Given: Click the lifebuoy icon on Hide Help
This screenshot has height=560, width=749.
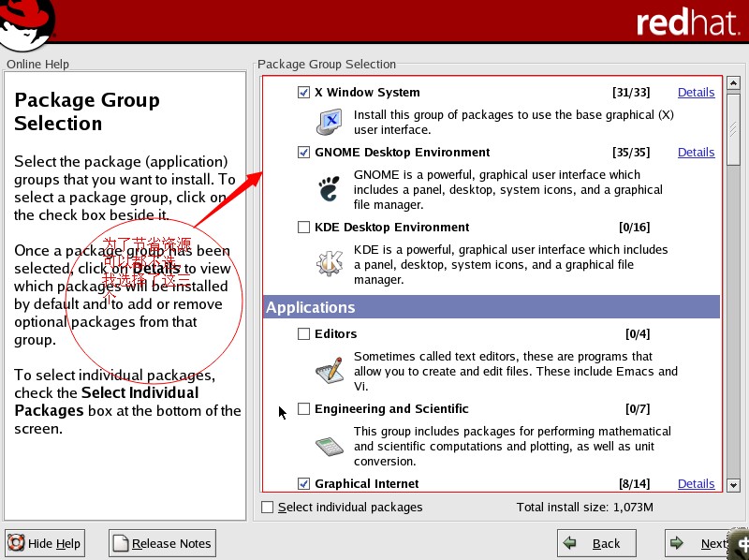Looking at the screenshot, I should click(x=16, y=543).
